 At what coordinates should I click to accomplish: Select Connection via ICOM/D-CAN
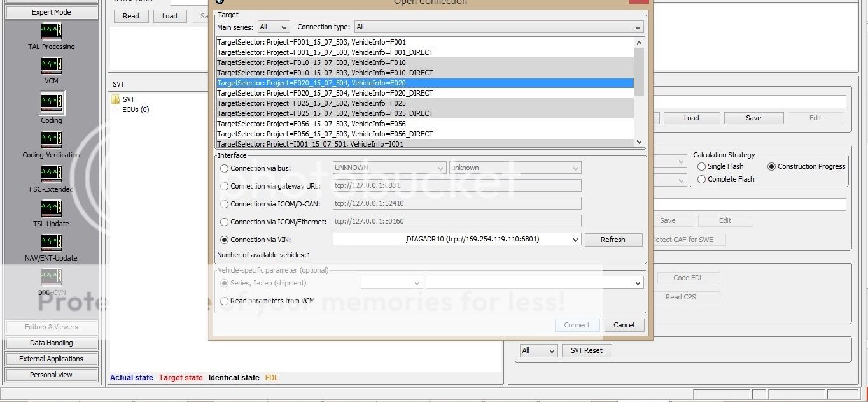click(224, 203)
